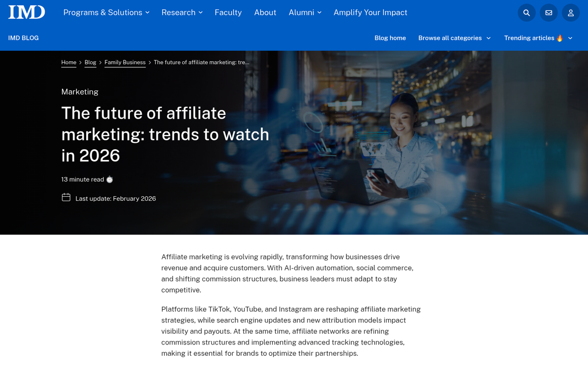Expand the Programs & Solutions menu
This screenshot has height=368, width=588.
tap(106, 12)
